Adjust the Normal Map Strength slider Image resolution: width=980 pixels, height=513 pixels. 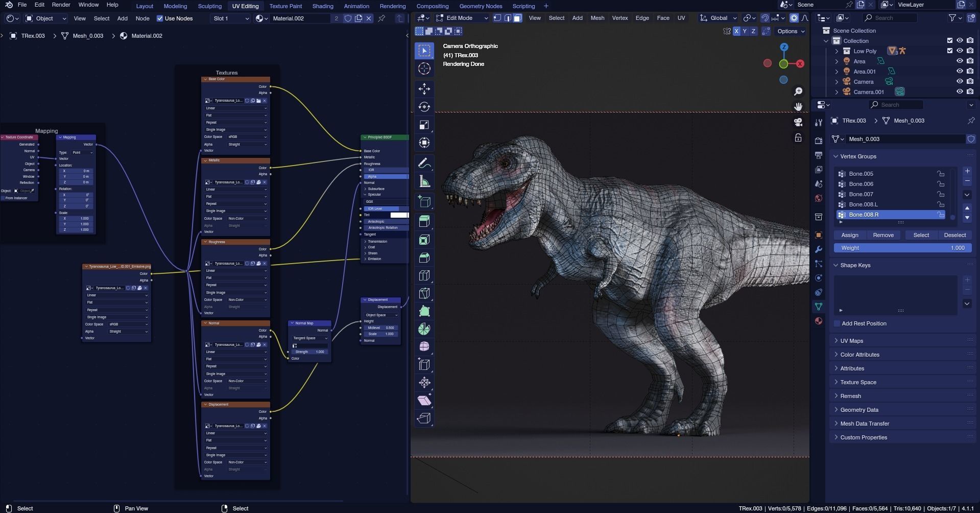(x=310, y=352)
